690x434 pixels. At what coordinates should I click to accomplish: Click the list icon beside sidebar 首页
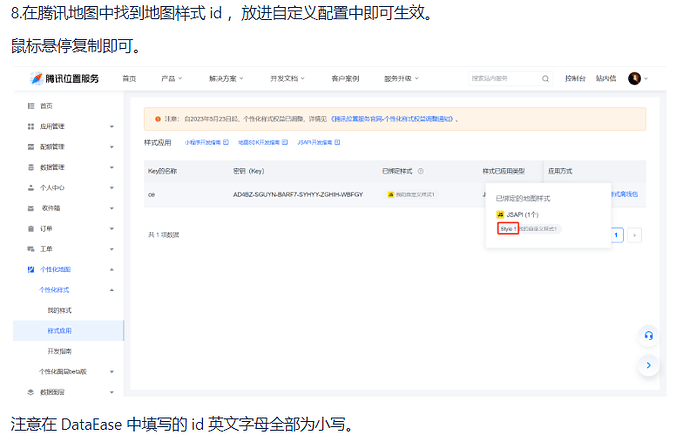pos(31,106)
